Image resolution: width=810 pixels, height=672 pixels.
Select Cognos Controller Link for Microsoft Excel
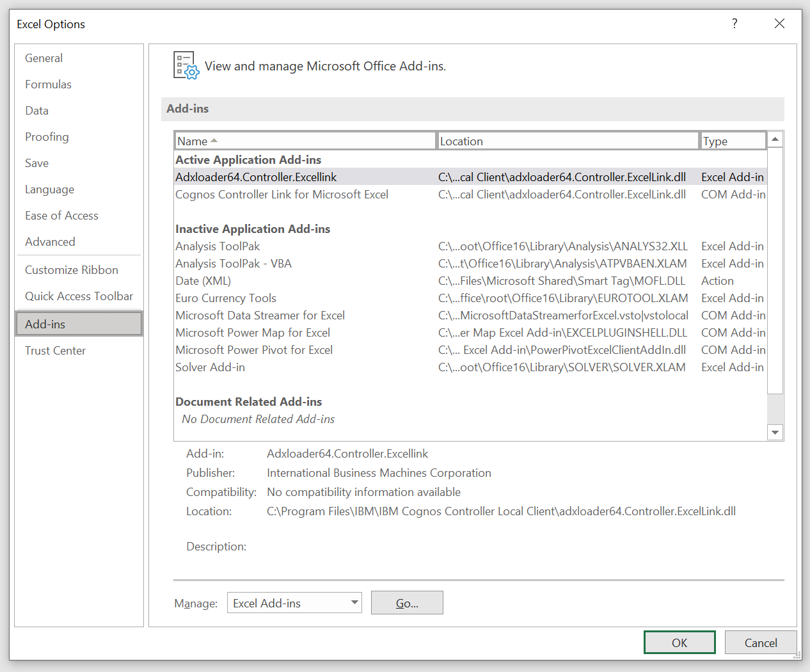point(470,195)
